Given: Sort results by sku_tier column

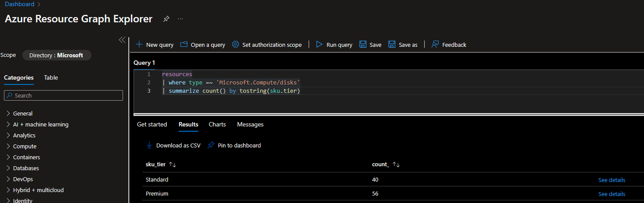Looking at the screenshot, I should tap(172, 165).
